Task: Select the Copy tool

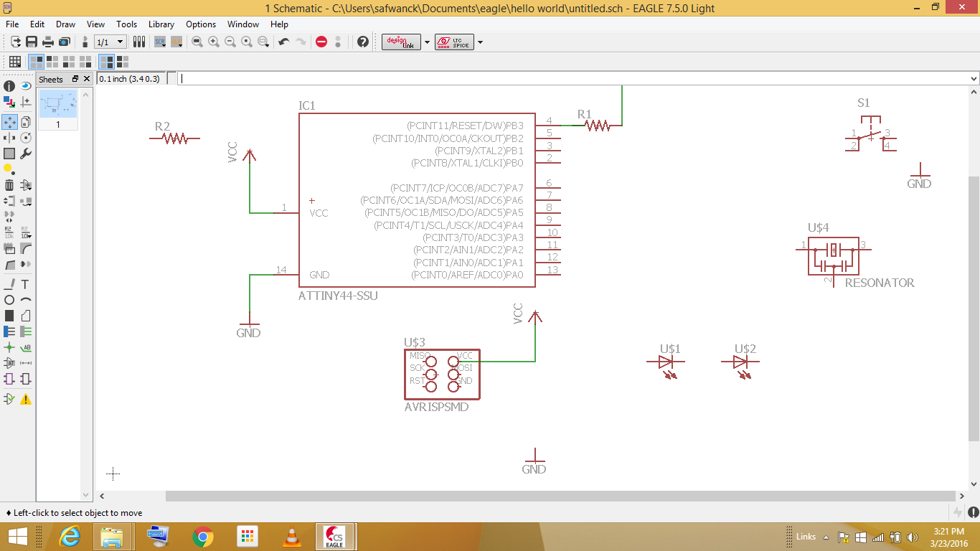Action: 26,121
